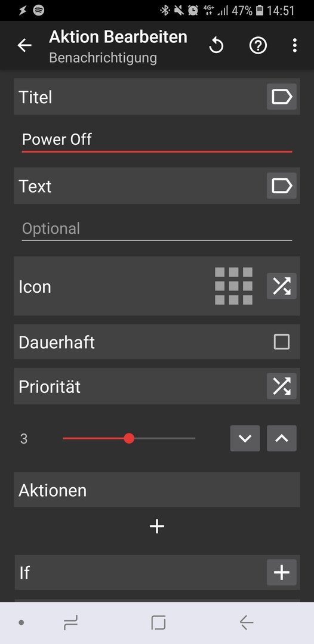
Task: Tap the Android home button
Action: coord(158,623)
